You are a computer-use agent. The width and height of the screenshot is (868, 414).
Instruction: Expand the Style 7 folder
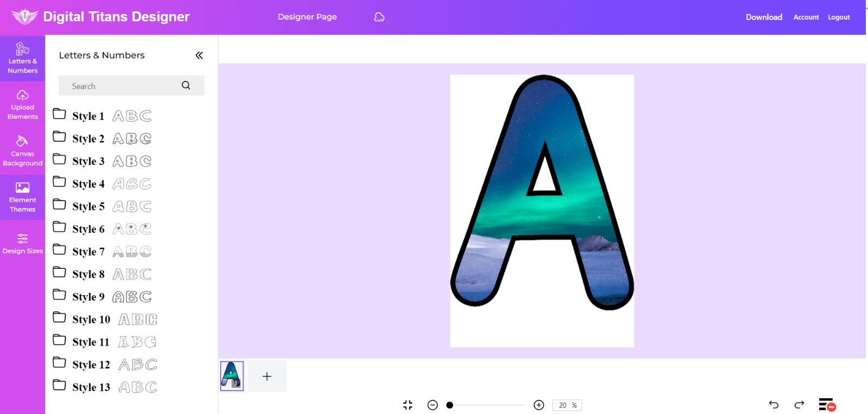[x=60, y=250]
